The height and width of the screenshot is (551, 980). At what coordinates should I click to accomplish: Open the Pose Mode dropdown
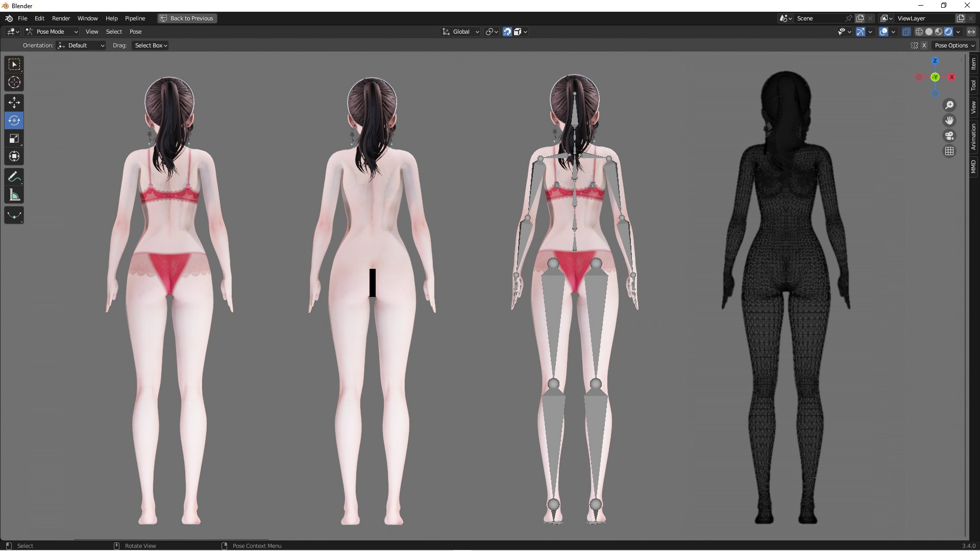point(52,32)
